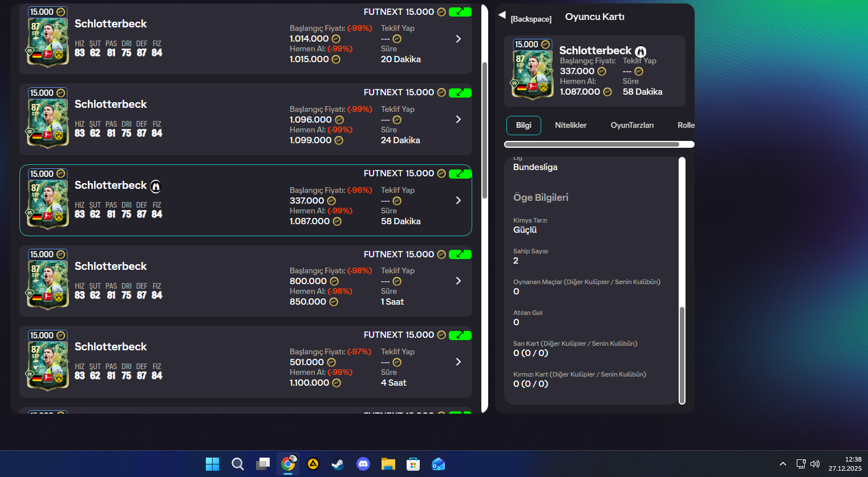Open Windows Search from the taskbar
The image size is (868, 477).
[238, 464]
